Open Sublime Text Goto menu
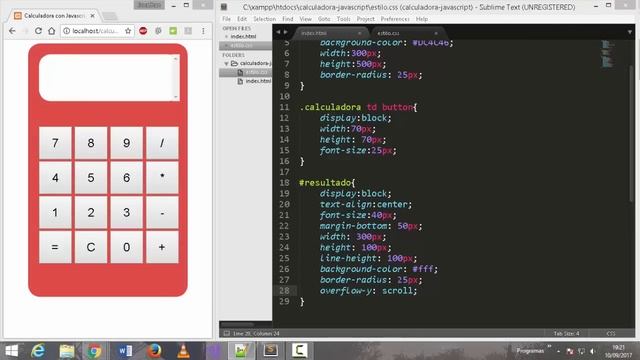Screen dimensions: 640x360 coord(324,19)
